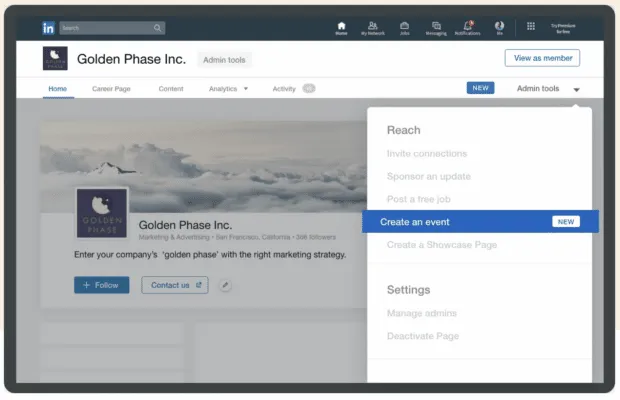The height and width of the screenshot is (400, 620).
Task: Click Try Premium for free link
Action: [x=563, y=28]
